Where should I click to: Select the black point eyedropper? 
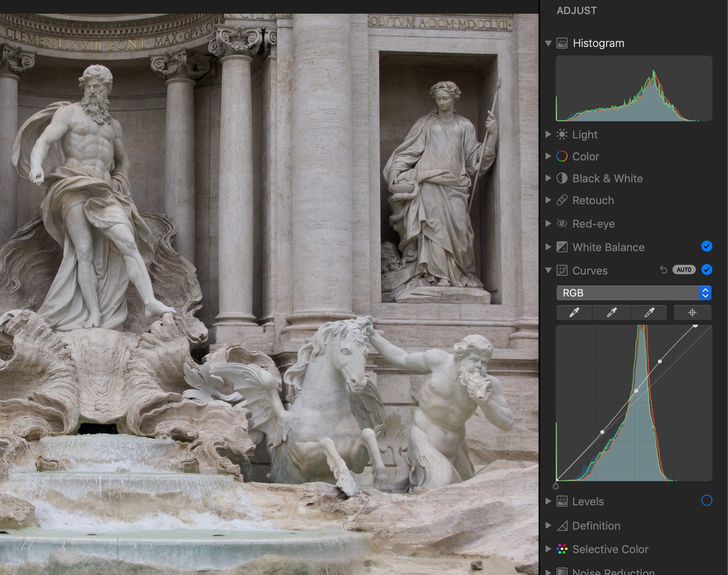[x=574, y=313]
